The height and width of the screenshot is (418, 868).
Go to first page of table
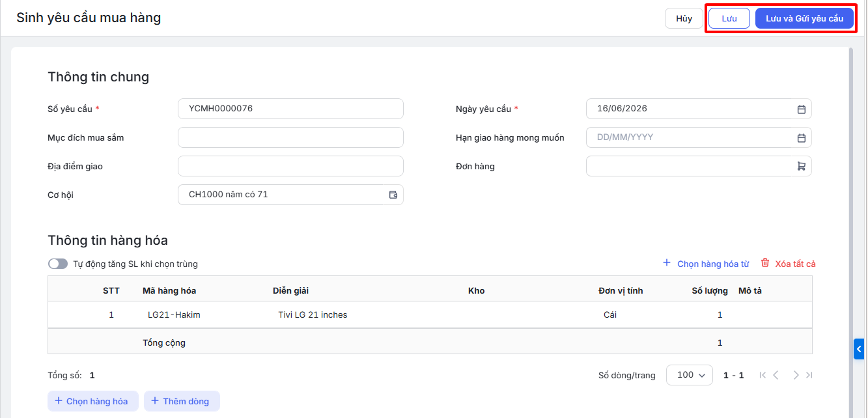click(x=763, y=375)
